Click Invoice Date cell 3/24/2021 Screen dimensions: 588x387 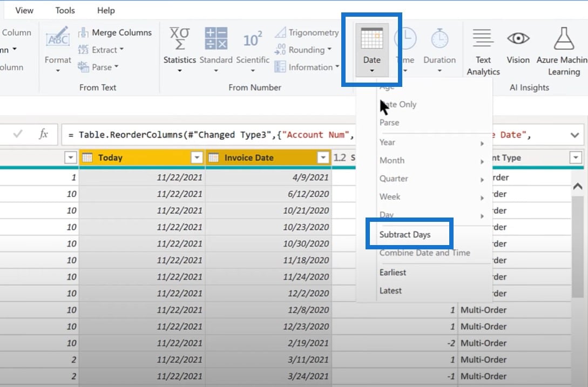tap(268, 376)
